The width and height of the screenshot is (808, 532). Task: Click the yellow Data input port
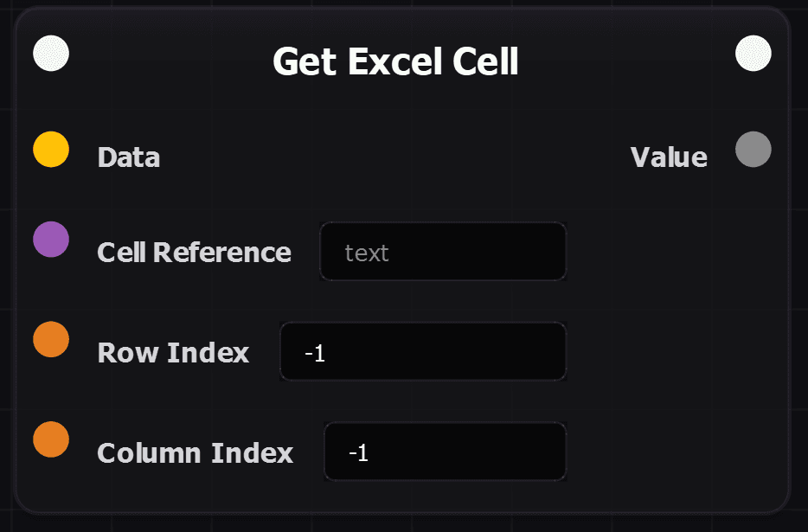[x=50, y=150]
